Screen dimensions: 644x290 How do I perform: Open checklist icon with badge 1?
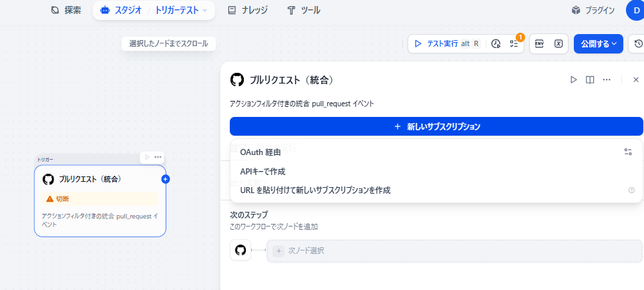[514, 44]
